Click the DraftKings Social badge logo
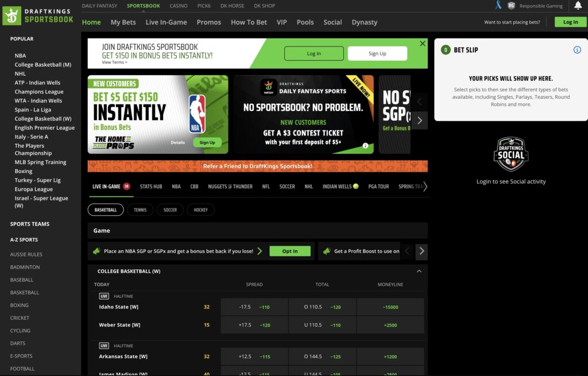Screen dimensions: 588x376 tap(511, 154)
